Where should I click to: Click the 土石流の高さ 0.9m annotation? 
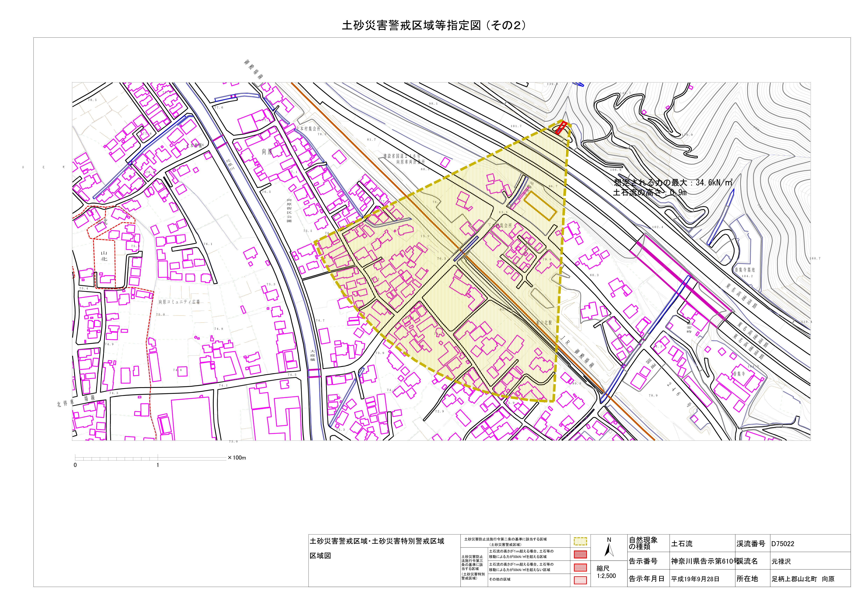pos(650,193)
